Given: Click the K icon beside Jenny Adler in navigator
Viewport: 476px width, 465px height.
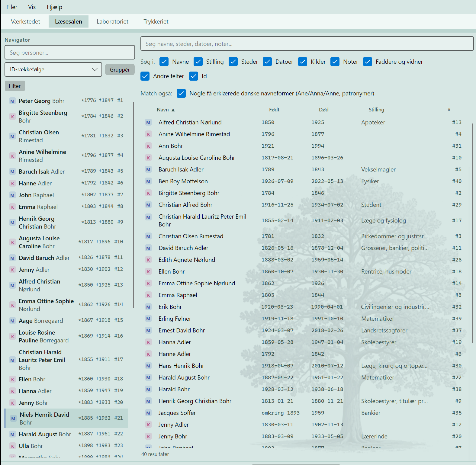Looking at the screenshot, I should pos(12,270).
